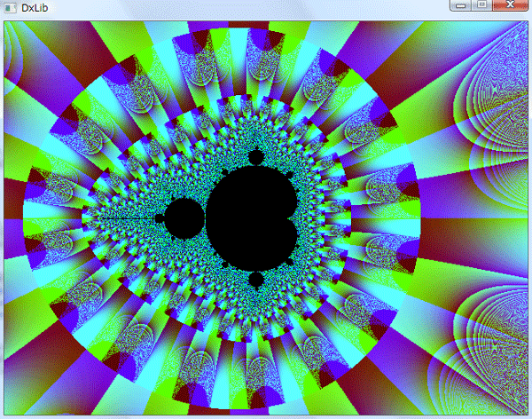Click the DxLib application icon in title bar
The height and width of the screenshot is (419, 532).
[x=10, y=8]
